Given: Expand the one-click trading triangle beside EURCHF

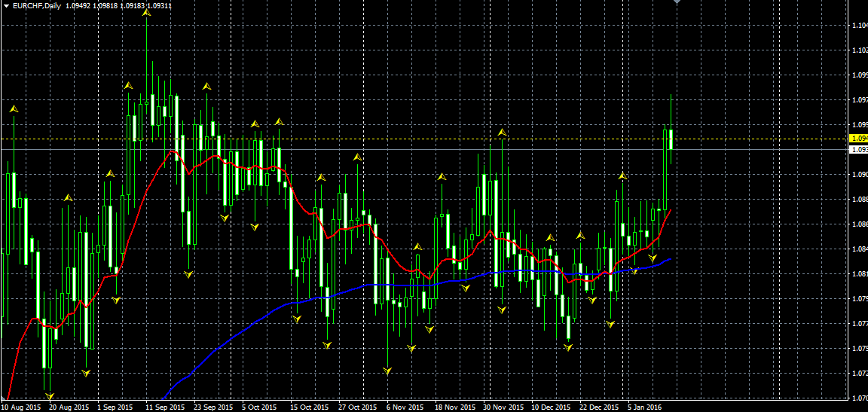Looking at the screenshot, I should [6, 6].
